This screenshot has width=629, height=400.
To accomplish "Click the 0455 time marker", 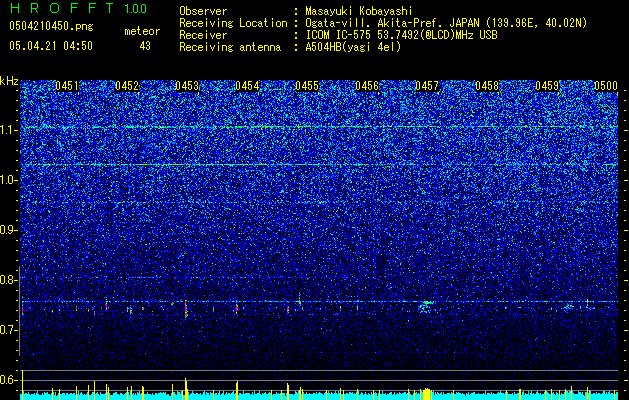I will (307, 86).
